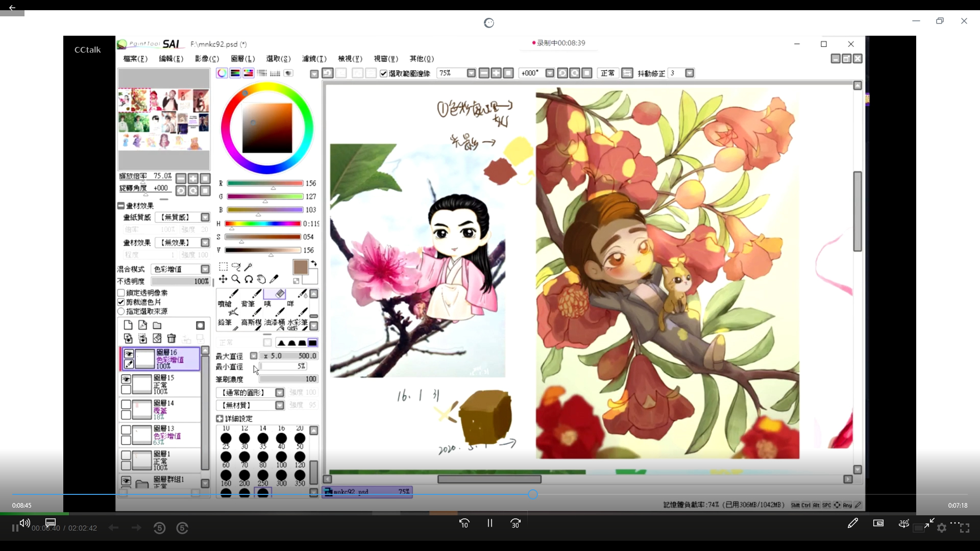Image resolution: width=980 pixels, height=551 pixels.
Task: Select brush size 250 preset
Action: (x=263, y=477)
